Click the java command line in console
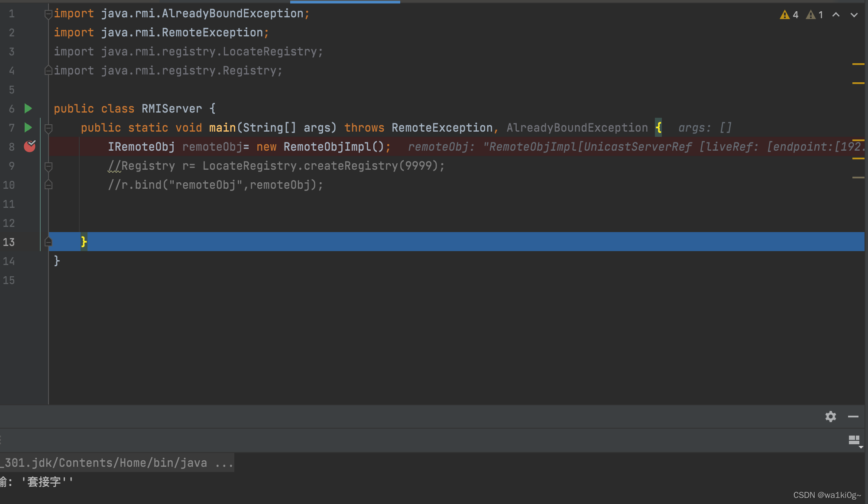Image resolution: width=868 pixels, height=504 pixels. coord(117,463)
